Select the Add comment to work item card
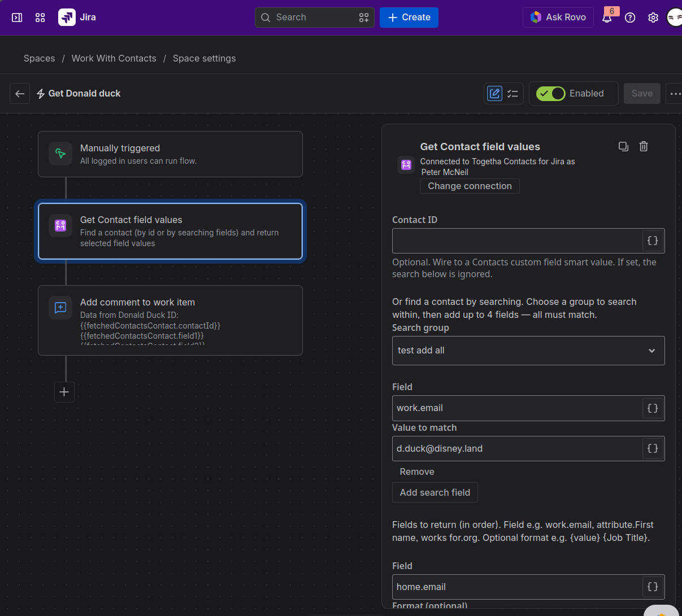Viewport: 682px width, 616px height. click(x=170, y=321)
